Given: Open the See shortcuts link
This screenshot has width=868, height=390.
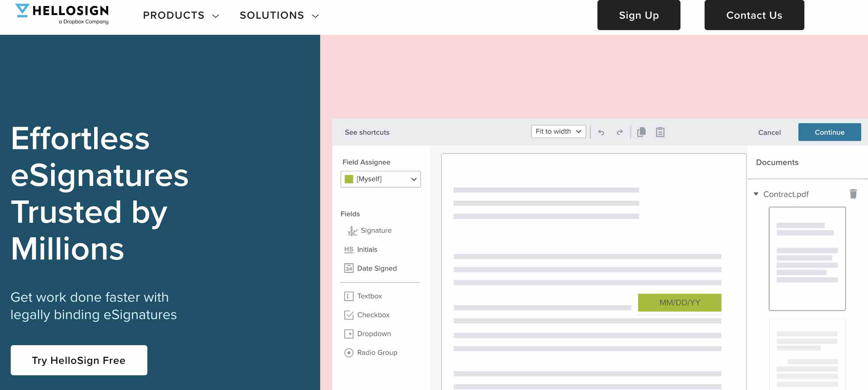Looking at the screenshot, I should pos(367,132).
